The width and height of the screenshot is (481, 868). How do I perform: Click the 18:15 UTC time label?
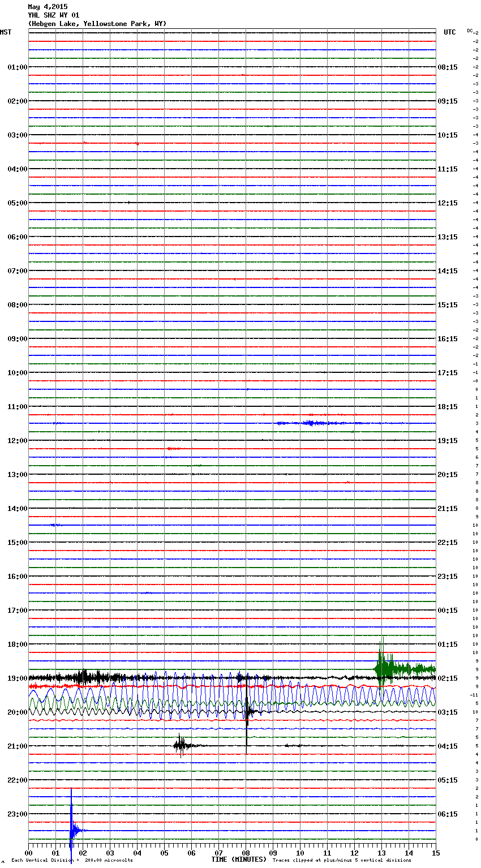coord(448,407)
